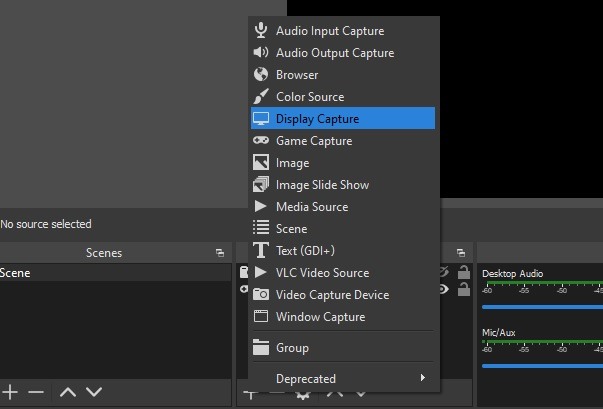Toggle the lock on the second source
603x409 pixels.
point(463,289)
